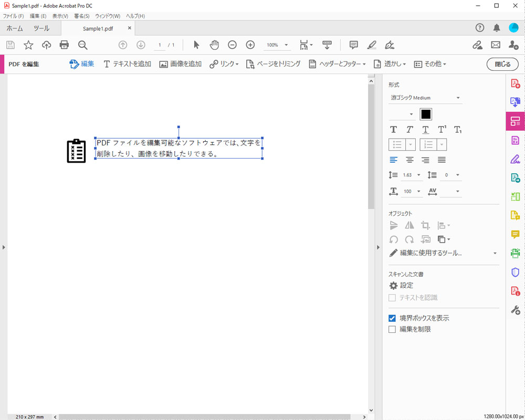The height and width of the screenshot is (420, 525).
Task: Open the text color swatch
Action: 425,114
